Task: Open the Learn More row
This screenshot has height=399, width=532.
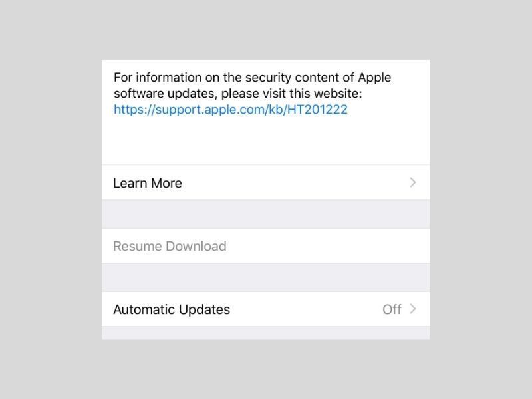Action: tap(265, 182)
